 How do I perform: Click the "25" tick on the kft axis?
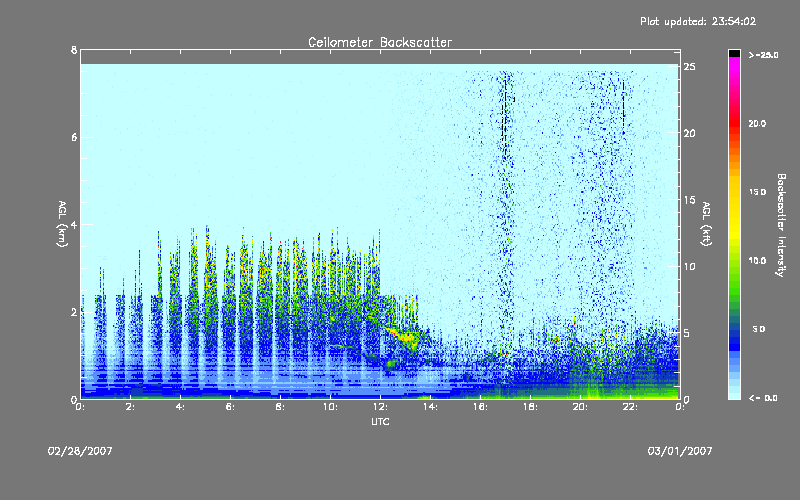click(689, 67)
